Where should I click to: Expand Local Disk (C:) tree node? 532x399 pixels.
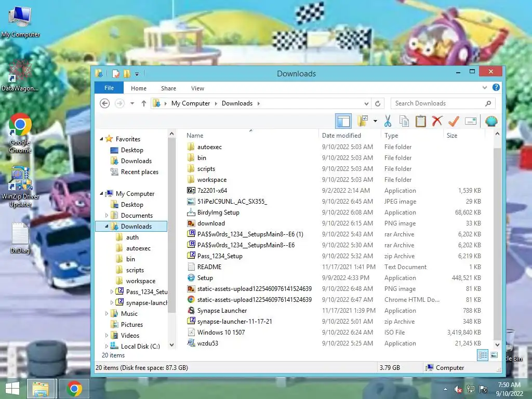point(107,347)
